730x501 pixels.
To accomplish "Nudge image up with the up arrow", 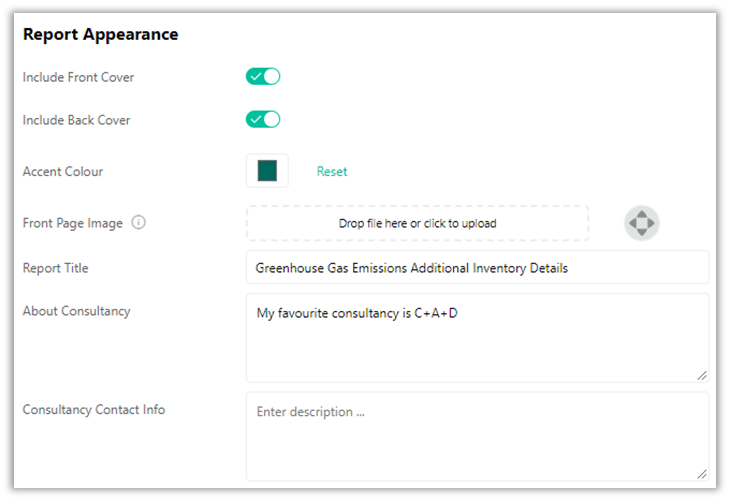I will pos(642,214).
